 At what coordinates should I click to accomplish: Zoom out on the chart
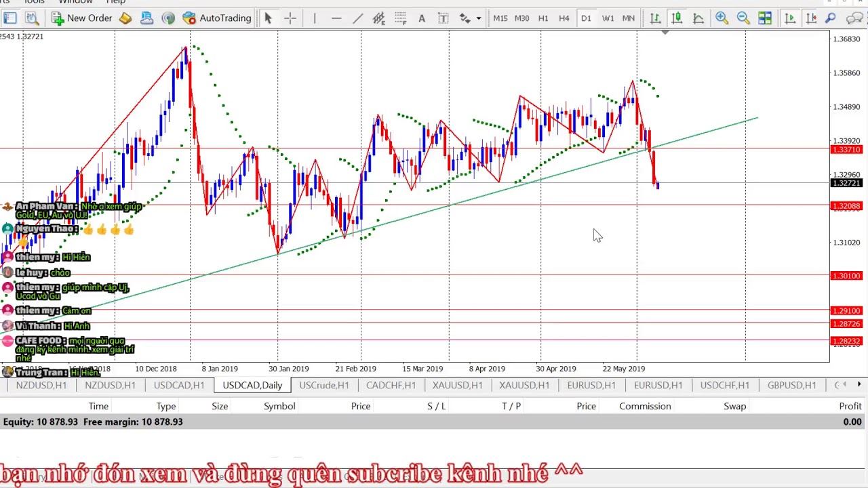click(743, 18)
